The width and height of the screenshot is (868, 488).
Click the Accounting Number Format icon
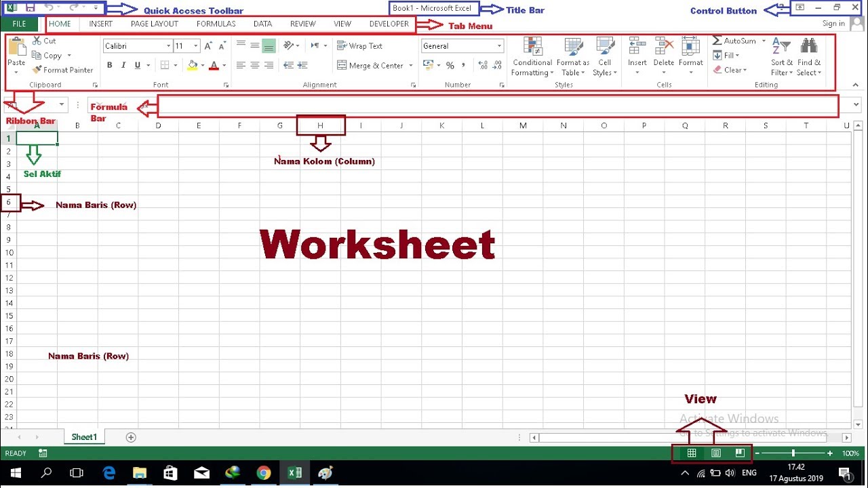[428, 65]
